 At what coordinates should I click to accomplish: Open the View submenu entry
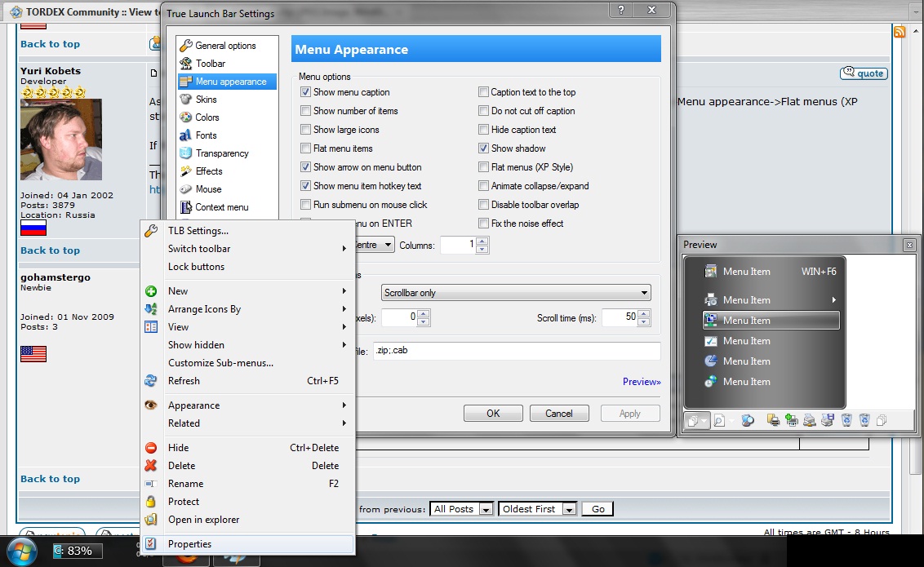click(247, 327)
